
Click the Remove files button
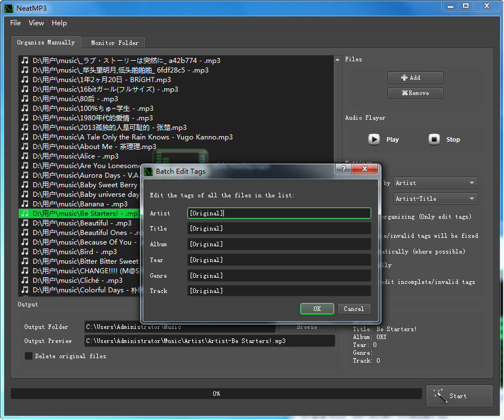[415, 93]
